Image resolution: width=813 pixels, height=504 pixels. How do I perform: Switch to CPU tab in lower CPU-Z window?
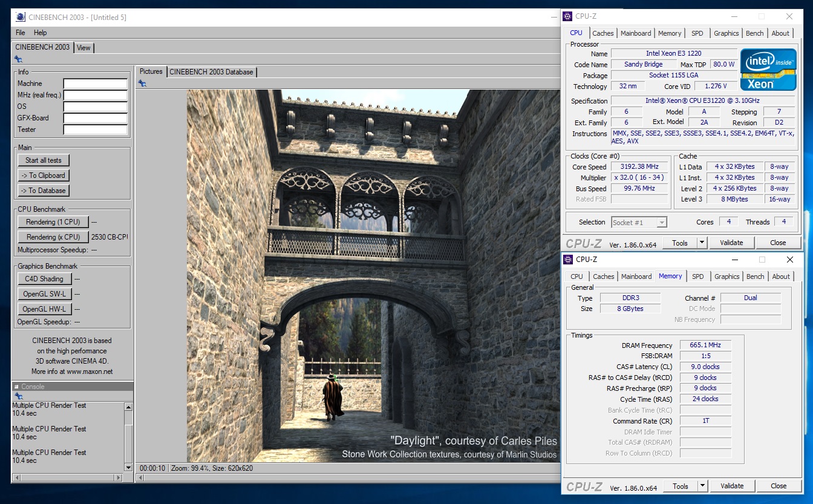coord(577,277)
